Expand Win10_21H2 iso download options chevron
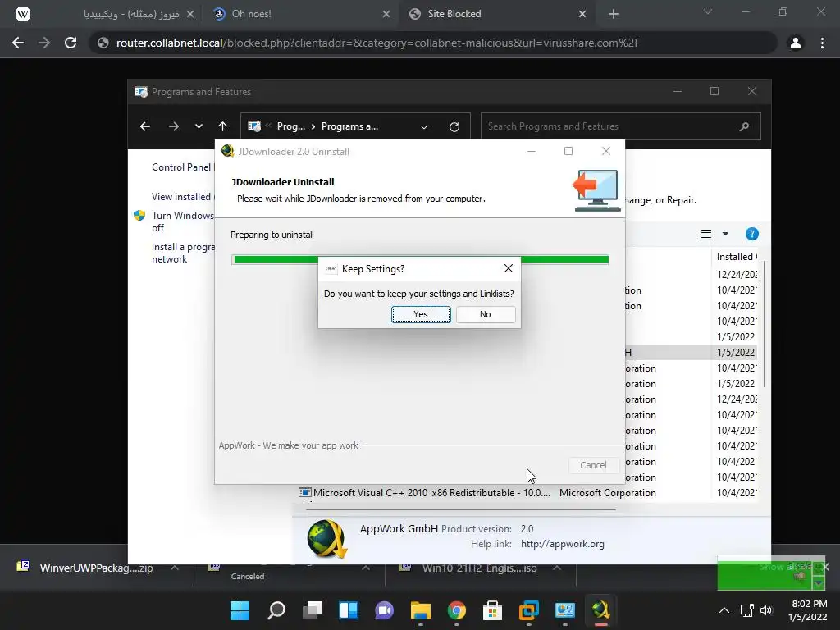840x630 pixels. pos(557,568)
